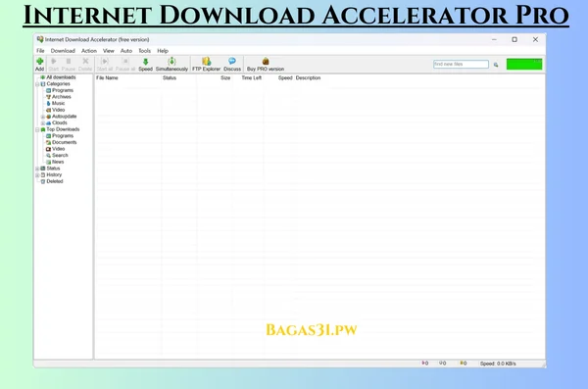588x389 pixels.
Task: Open the Help menu
Action: tap(163, 51)
